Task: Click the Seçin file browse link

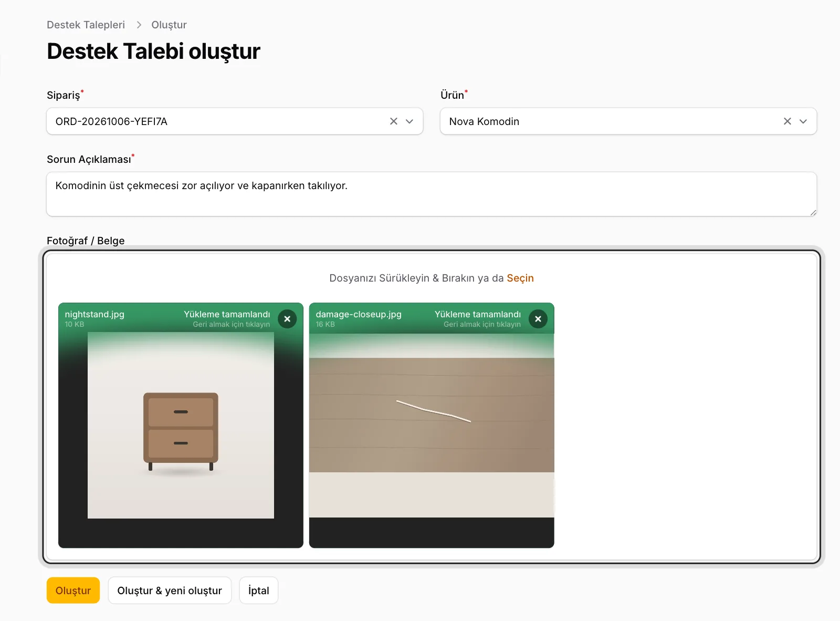Action: point(520,278)
